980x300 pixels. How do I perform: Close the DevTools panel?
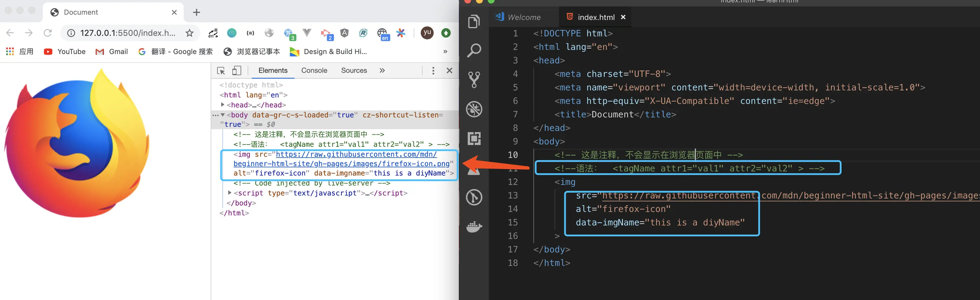pyautogui.click(x=449, y=70)
